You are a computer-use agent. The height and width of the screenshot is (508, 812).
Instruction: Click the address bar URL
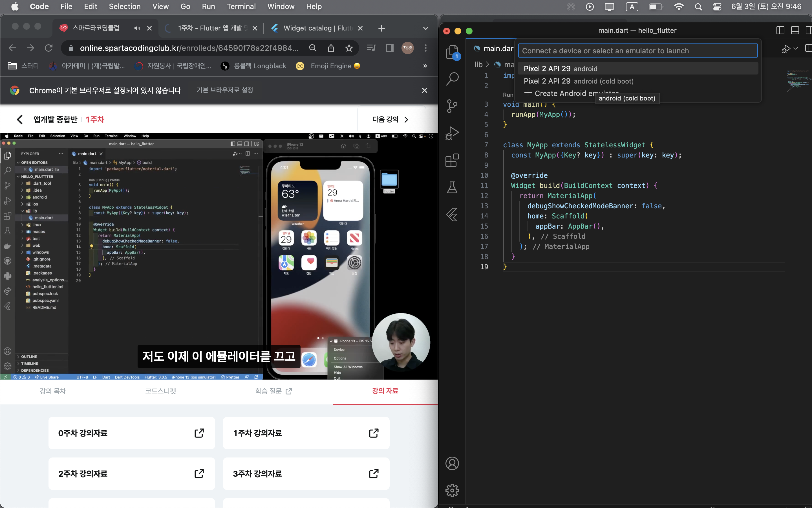point(189,48)
